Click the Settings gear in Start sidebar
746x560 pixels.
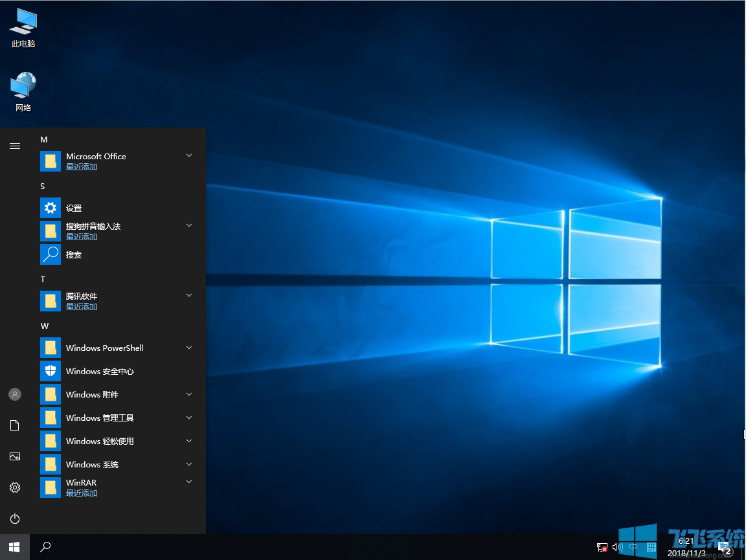14,487
